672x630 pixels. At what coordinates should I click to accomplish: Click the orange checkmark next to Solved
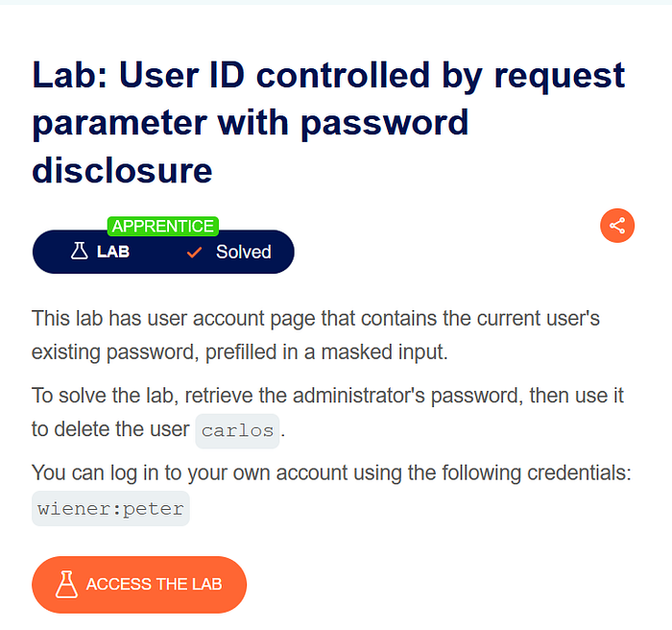coord(195,253)
